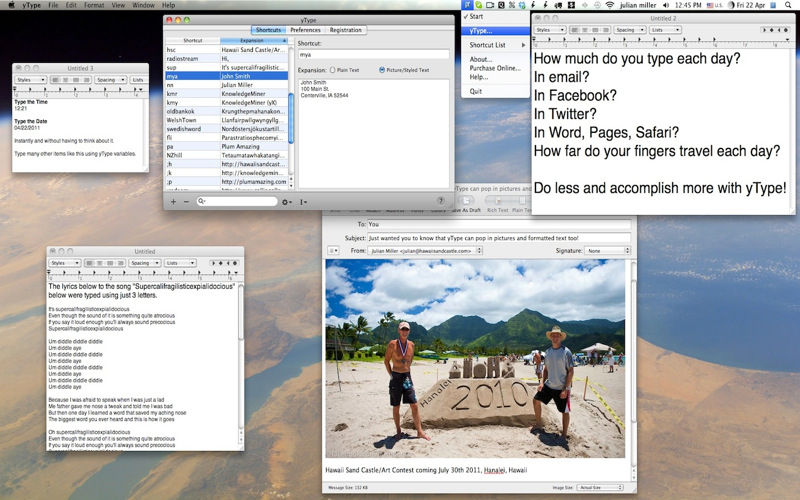Choose Purchase Online... from the menu
This screenshot has height=500, width=800.
(495, 68)
